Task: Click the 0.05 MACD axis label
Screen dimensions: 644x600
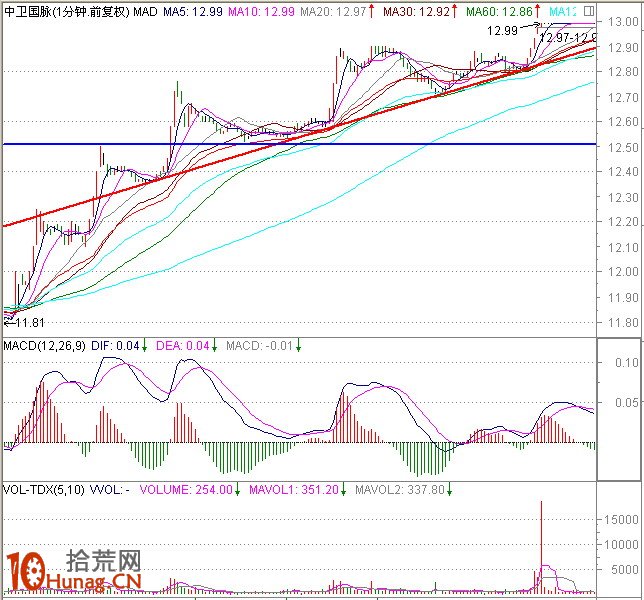Action: pyautogui.click(x=627, y=402)
